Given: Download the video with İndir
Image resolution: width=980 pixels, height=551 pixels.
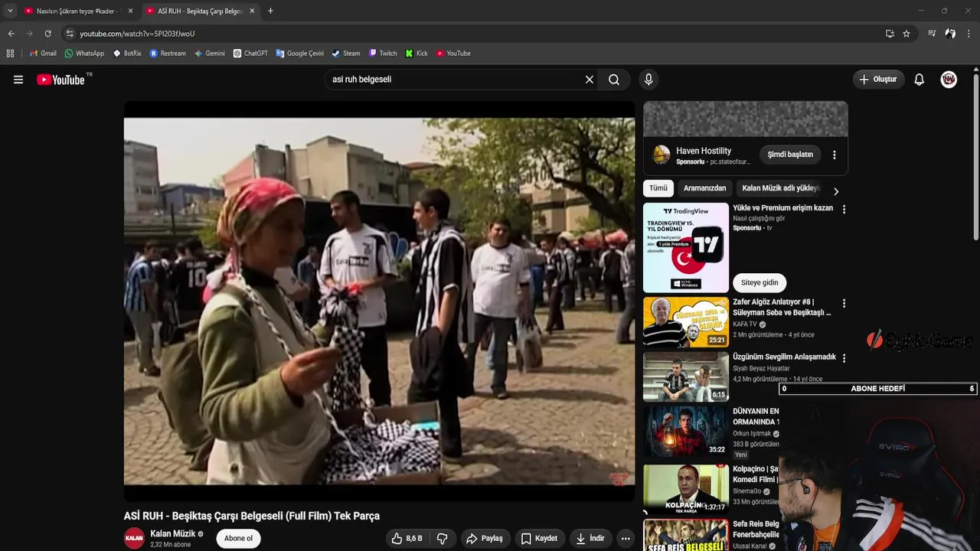Looking at the screenshot, I should pyautogui.click(x=590, y=538).
